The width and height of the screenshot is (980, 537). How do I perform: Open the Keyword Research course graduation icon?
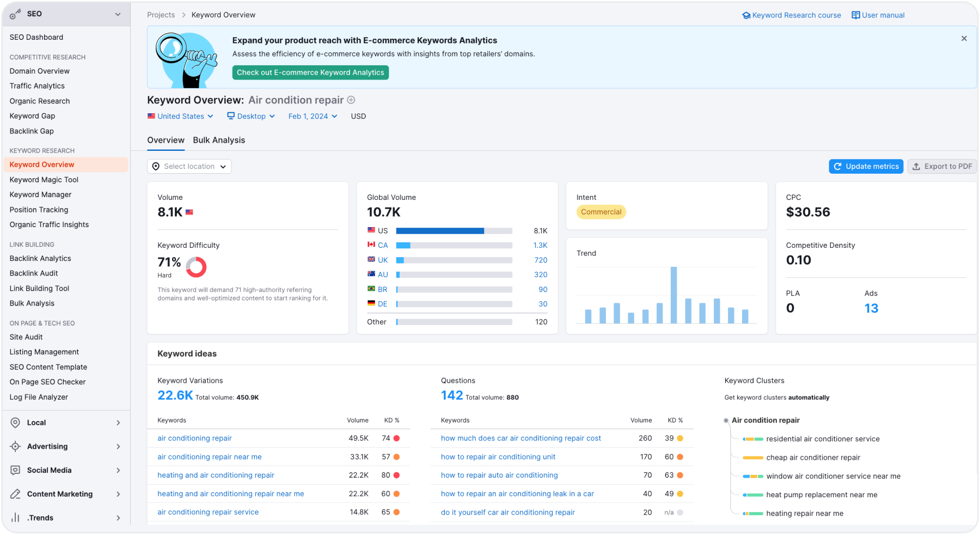tap(746, 15)
